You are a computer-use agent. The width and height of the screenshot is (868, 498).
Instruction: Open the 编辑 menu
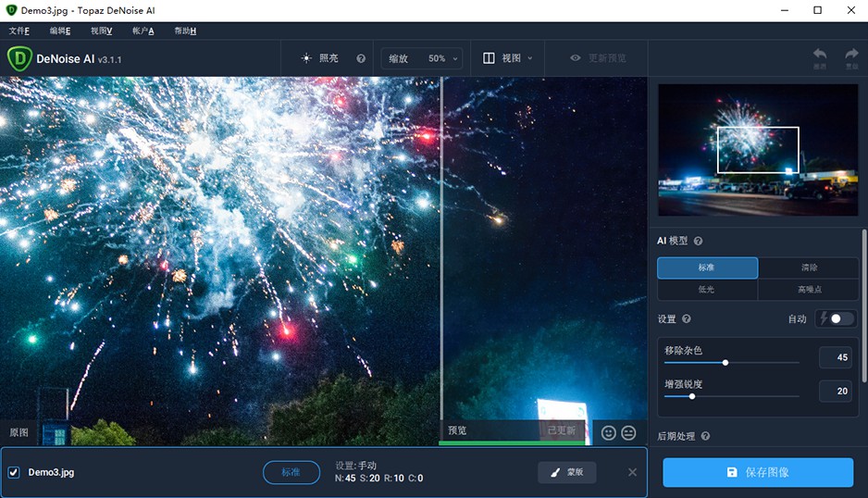(x=60, y=31)
